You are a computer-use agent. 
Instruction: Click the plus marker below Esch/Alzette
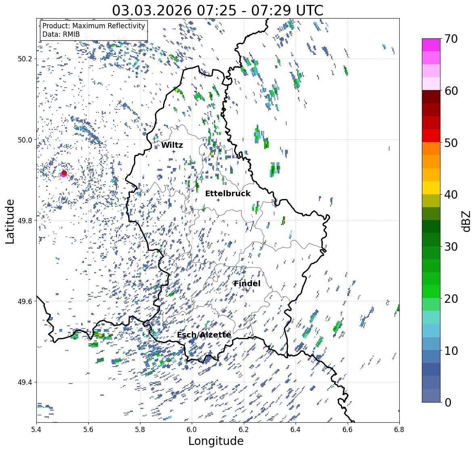pos(190,342)
